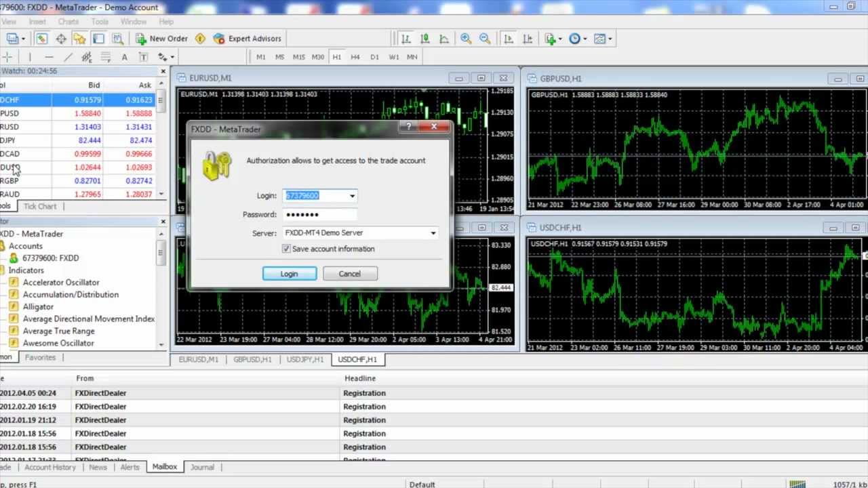Open the Server dropdown list
868x488 pixels.
click(433, 233)
